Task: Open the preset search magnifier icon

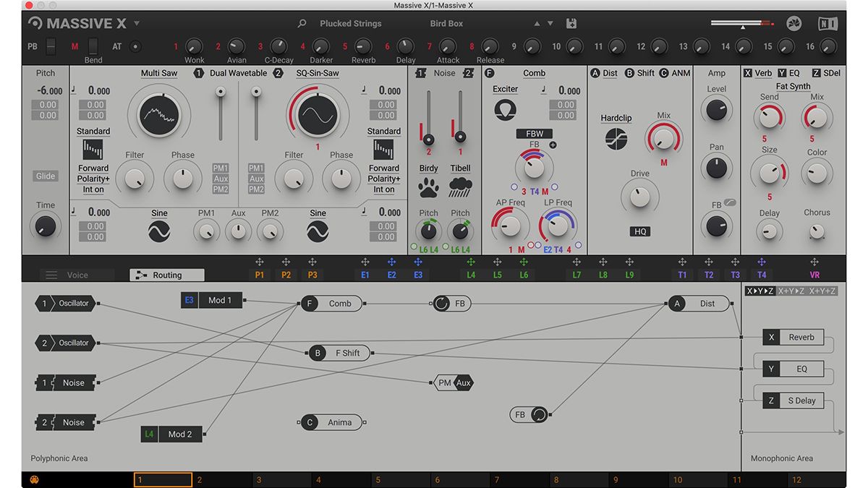Action: pos(301,23)
